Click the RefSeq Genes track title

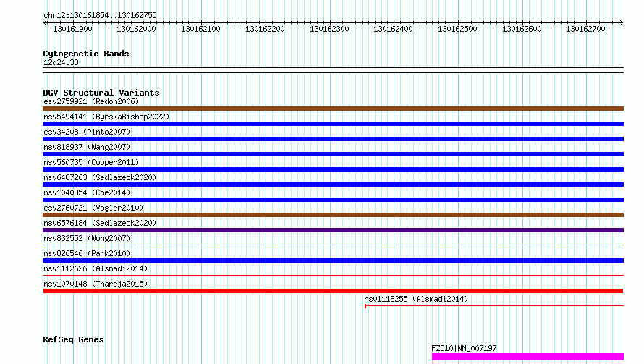point(73,340)
